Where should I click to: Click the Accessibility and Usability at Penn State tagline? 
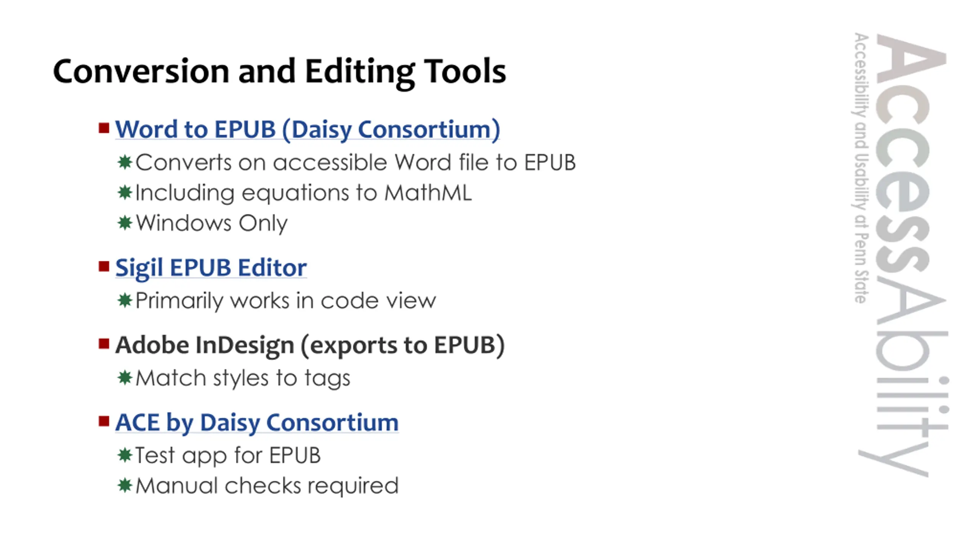pyautogui.click(x=861, y=168)
